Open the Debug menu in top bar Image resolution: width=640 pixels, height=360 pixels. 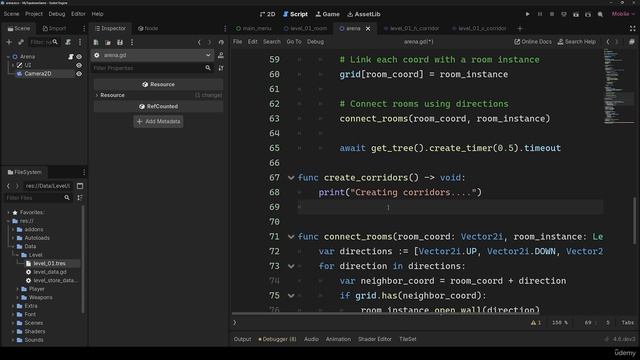pyautogui.click(x=57, y=14)
